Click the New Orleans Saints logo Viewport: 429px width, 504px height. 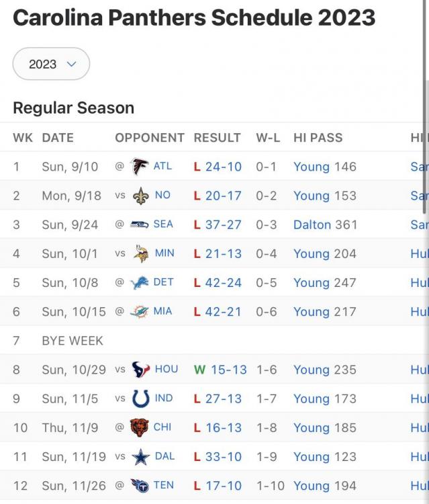(140, 195)
